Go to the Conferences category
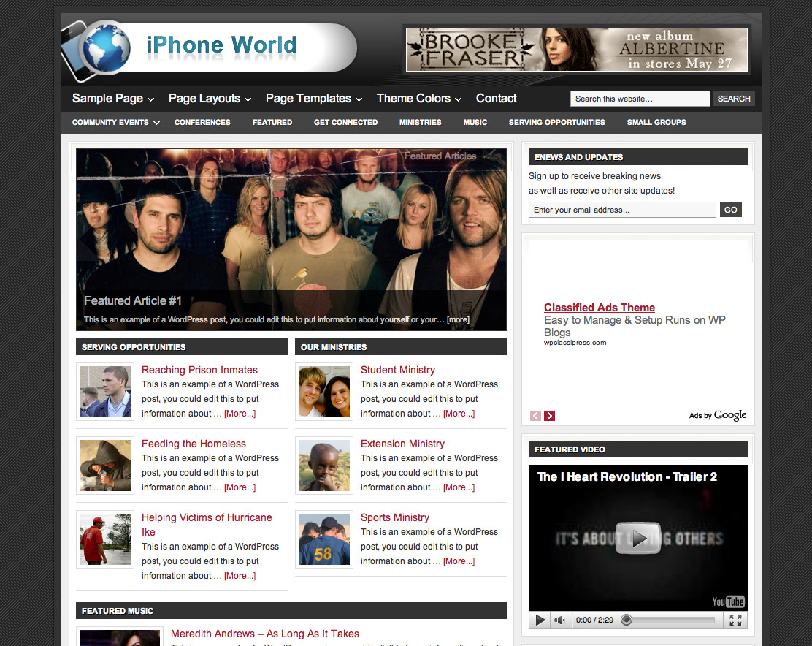 coord(202,122)
